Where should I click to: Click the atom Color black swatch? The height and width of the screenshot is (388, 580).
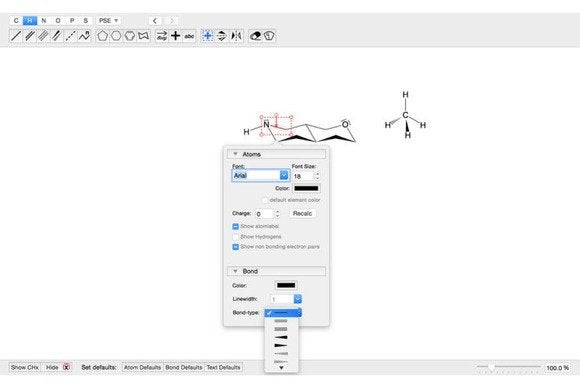coord(306,188)
